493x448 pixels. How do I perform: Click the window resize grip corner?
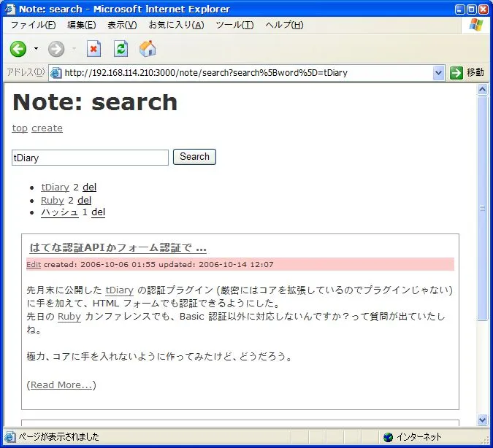(x=486, y=440)
